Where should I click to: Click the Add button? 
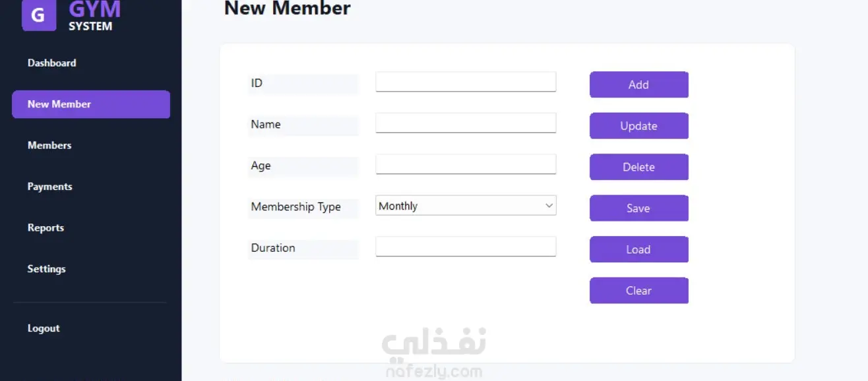point(638,84)
